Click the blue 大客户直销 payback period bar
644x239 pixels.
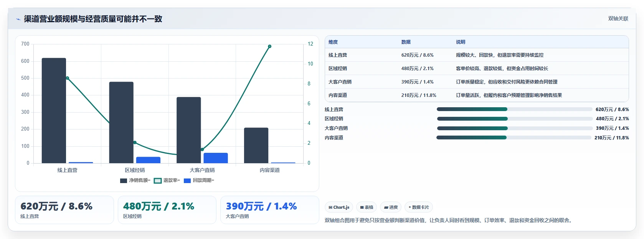pyautogui.click(x=216, y=158)
